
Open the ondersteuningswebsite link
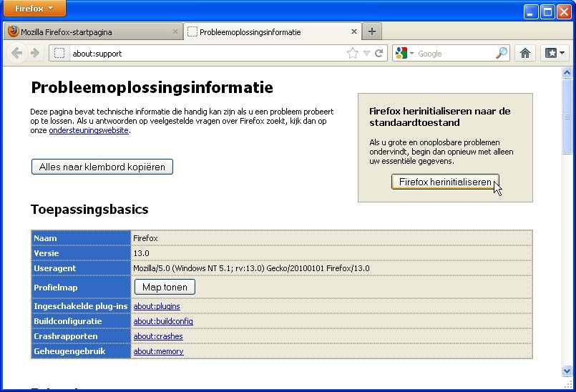(89, 130)
